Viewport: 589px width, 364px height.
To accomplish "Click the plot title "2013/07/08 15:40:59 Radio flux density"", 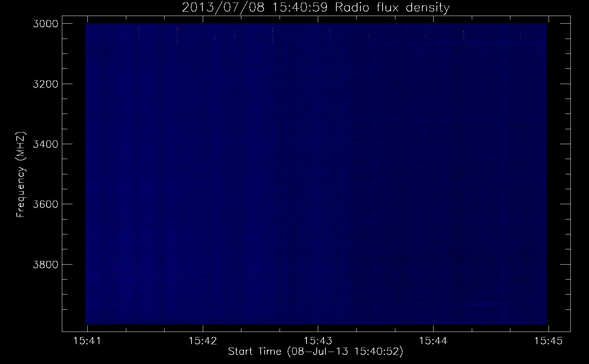I will [316, 8].
